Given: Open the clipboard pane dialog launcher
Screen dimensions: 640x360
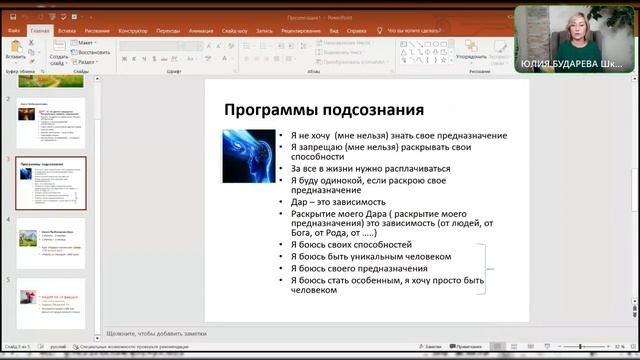Looking at the screenshot, I should (42, 71).
